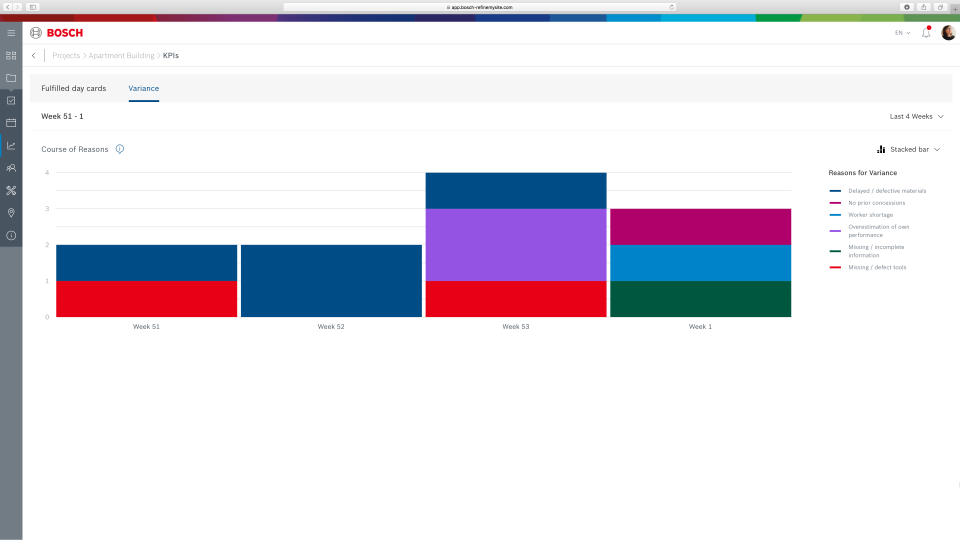The width and height of the screenshot is (960, 540).
Task: Click the Week 53 axis label
Action: pos(516,327)
